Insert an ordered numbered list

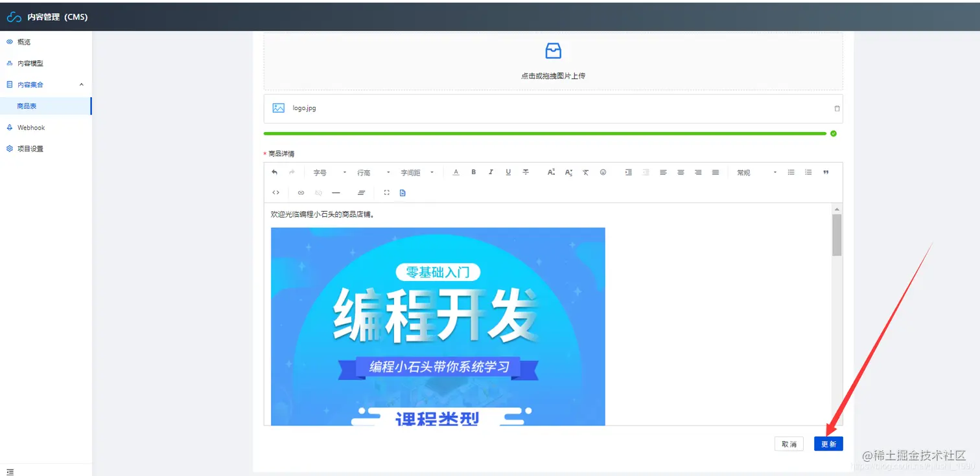tap(808, 172)
